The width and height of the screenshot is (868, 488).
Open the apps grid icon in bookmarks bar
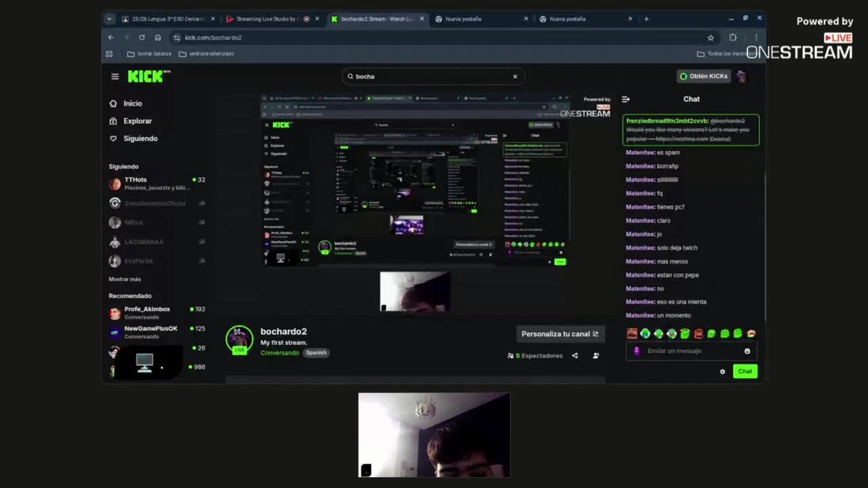(x=109, y=54)
